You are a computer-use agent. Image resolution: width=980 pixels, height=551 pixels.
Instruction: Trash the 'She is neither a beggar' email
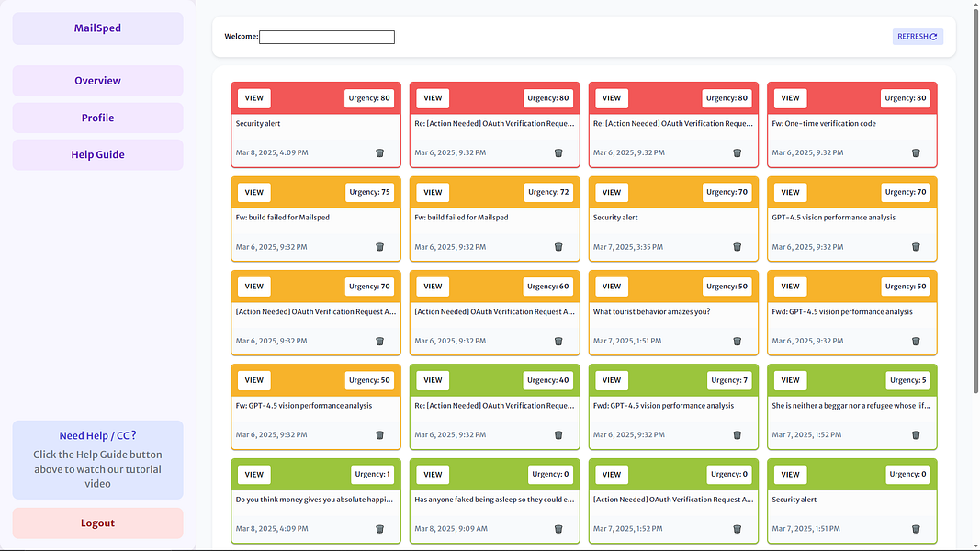coord(916,434)
